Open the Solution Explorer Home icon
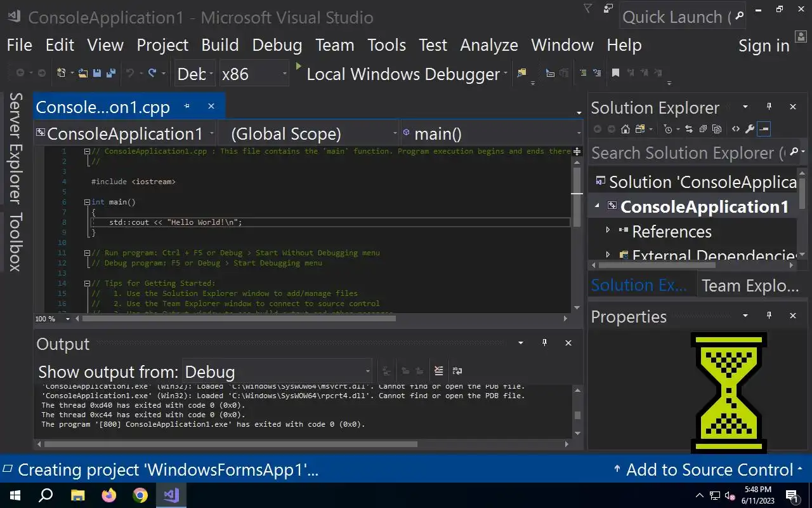812x508 pixels. tap(625, 129)
